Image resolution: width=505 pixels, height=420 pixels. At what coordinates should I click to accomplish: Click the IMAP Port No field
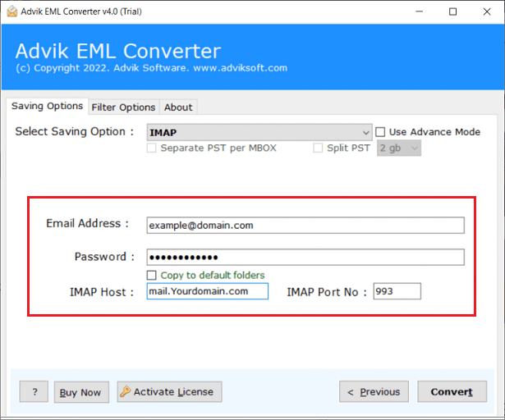(397, 291)
